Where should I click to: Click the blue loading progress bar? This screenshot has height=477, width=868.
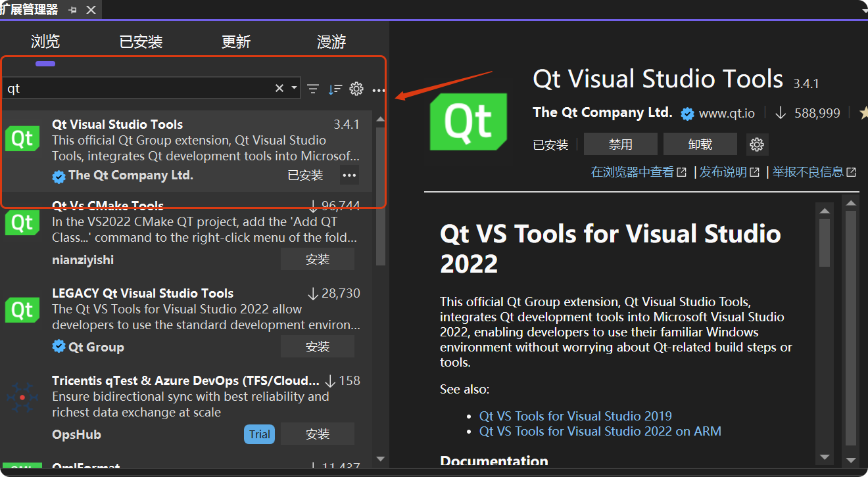click(x=45, y=64)
